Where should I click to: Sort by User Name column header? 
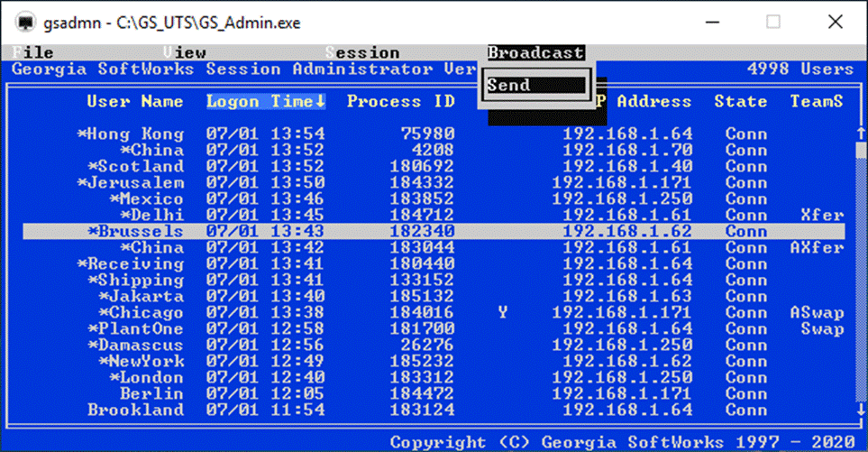[x=134, y=101]
